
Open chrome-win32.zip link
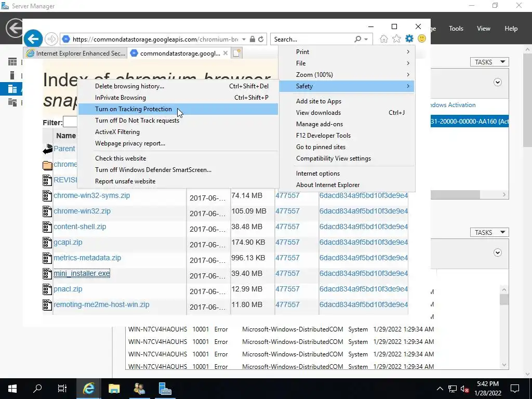(82, 211)
